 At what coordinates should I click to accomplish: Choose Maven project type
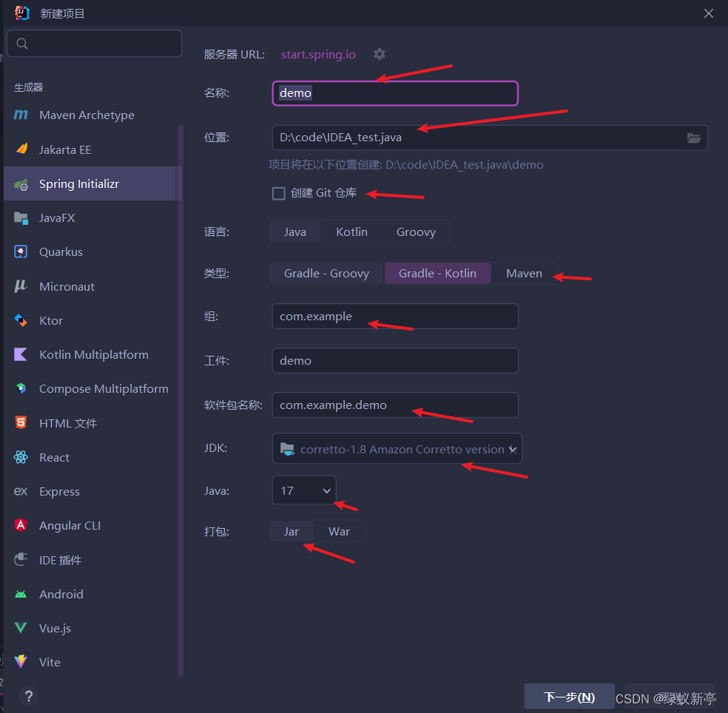[x=524, y=274]
